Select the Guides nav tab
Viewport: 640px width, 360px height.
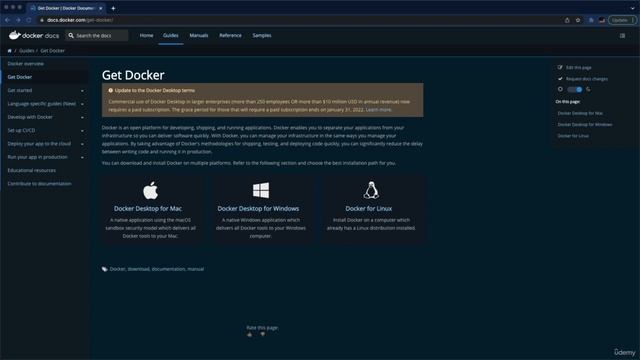[x=171, y=36]
